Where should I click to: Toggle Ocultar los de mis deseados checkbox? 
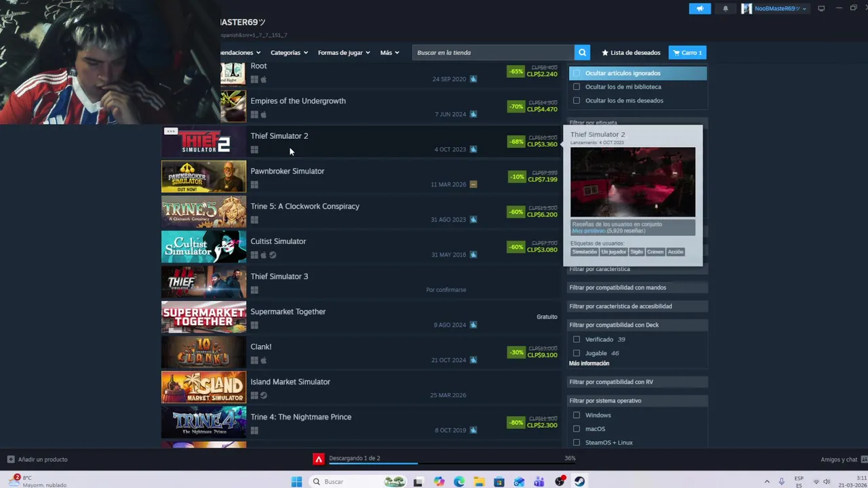576,100
